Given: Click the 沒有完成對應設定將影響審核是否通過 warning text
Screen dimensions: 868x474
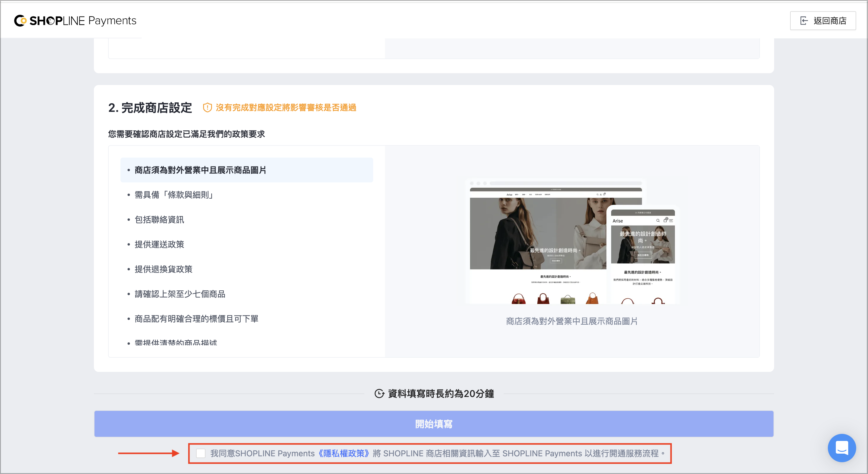Looking at the screenshot, I should coord(286,107).
